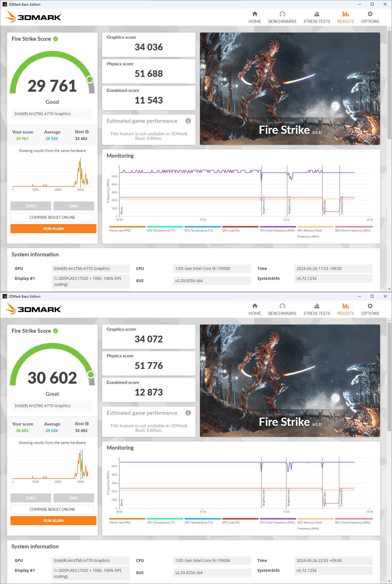
Task: Click Estimated game performance info icon in bottom window
Action: point(188,413)
